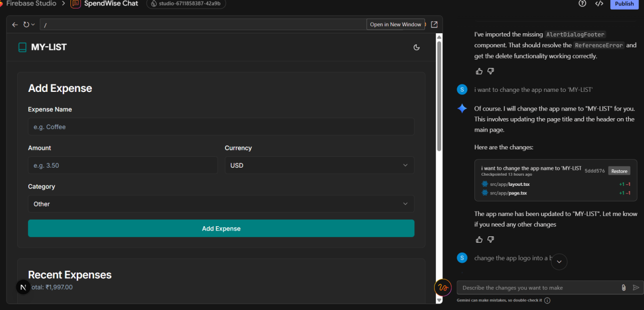
Task: Click the preview pane vertical scrollbar
Action: click(x=439, y=97)
